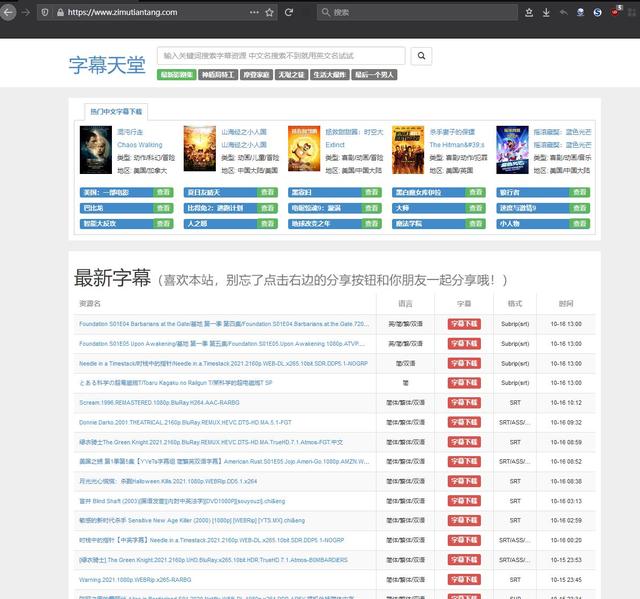Open American Rust S01E05 link

pos(224,461)
